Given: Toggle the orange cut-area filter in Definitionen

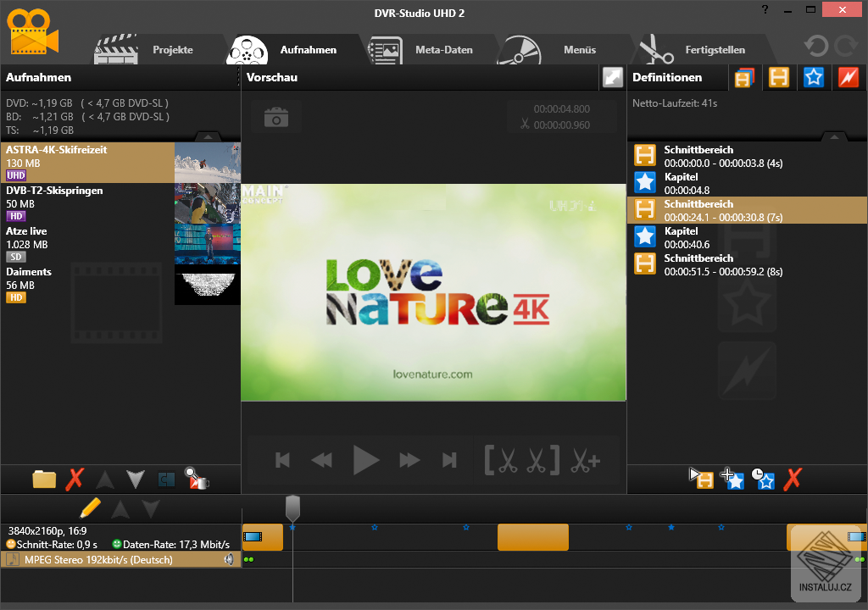Looking at the screenshot, I should click(x=779, y=77).
